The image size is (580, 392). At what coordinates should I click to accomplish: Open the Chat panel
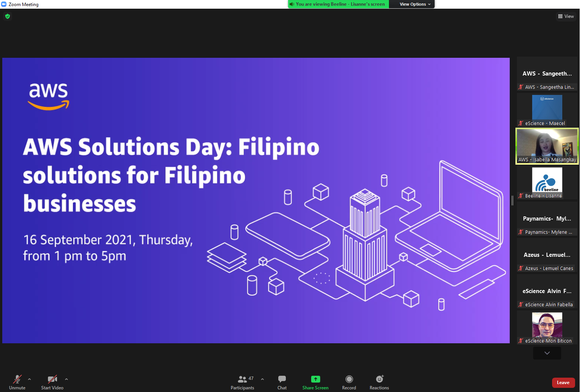point(282,382)
